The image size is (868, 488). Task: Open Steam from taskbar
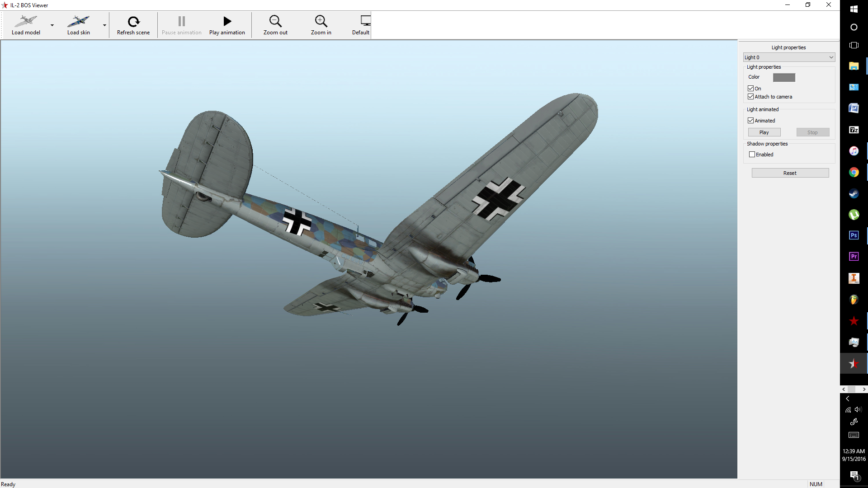click(854, 193)
